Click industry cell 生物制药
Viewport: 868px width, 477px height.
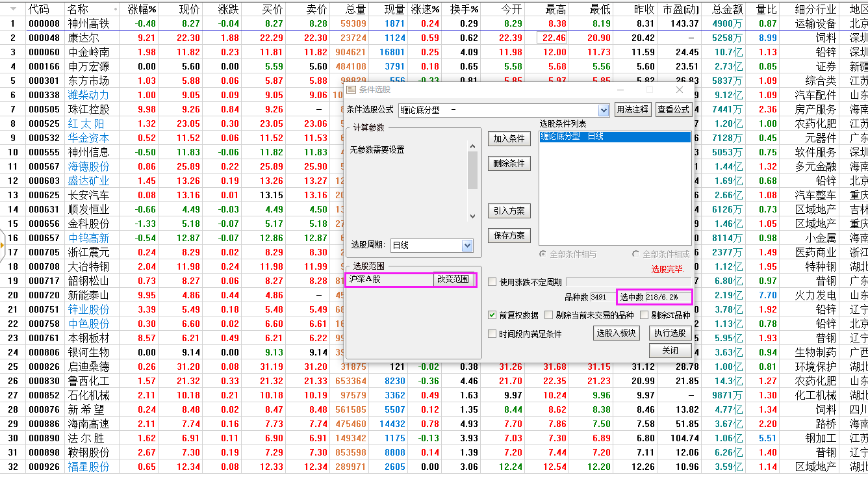pos(815,352)
